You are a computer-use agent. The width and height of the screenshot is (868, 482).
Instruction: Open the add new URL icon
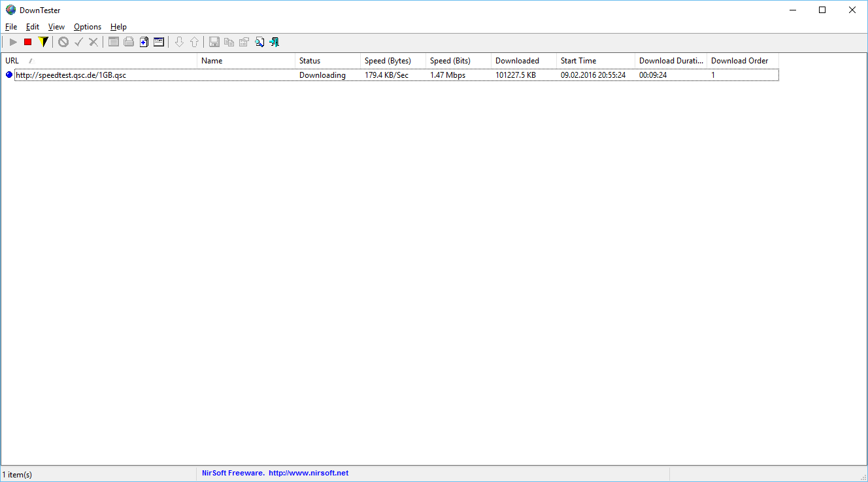point(144,42)
